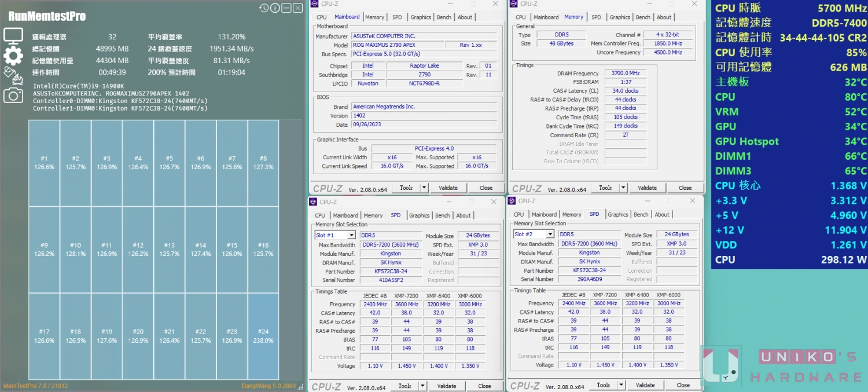Click the 'DangWang 5.0.2860' status text
The height and width of the screenshot is (392, 868).
268,386
